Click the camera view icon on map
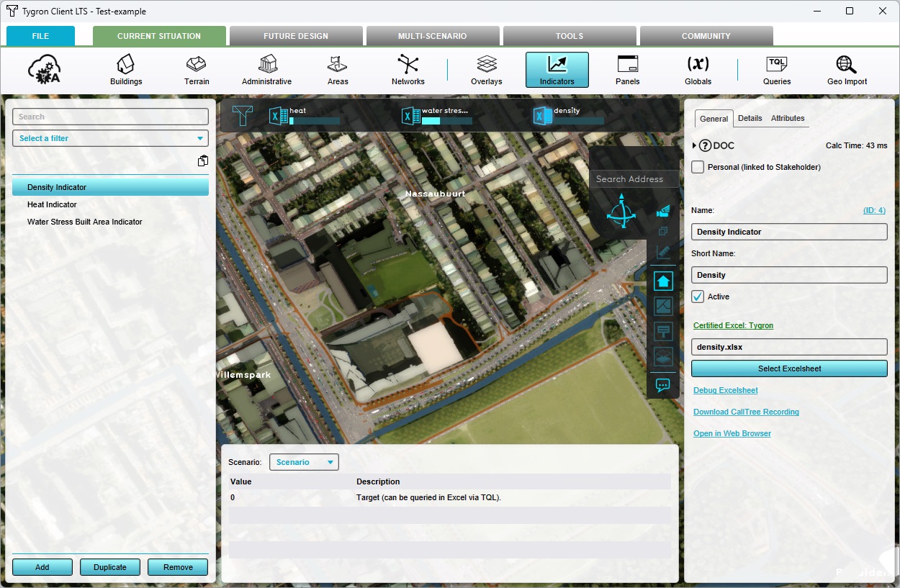Viewport: 900px width, 588px height. pyautogui.click(x=663, y=211)
